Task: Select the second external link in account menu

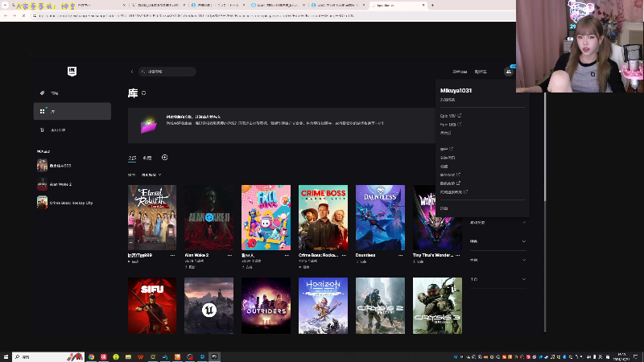Action: [x=451, y=125]
